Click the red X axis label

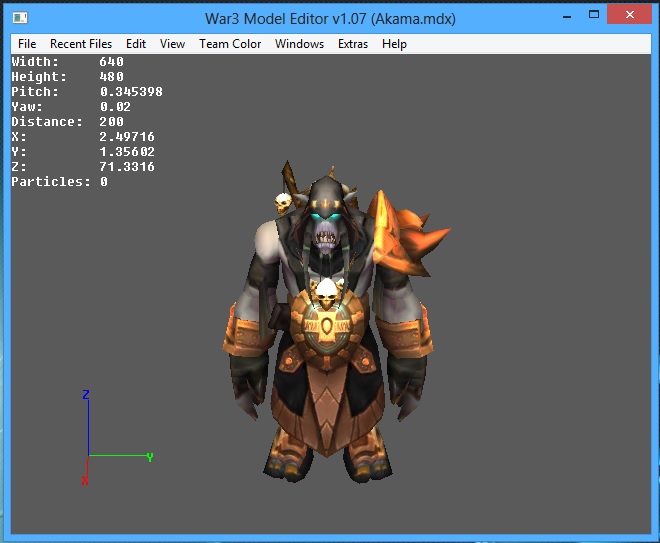click(x=85, y=480)
